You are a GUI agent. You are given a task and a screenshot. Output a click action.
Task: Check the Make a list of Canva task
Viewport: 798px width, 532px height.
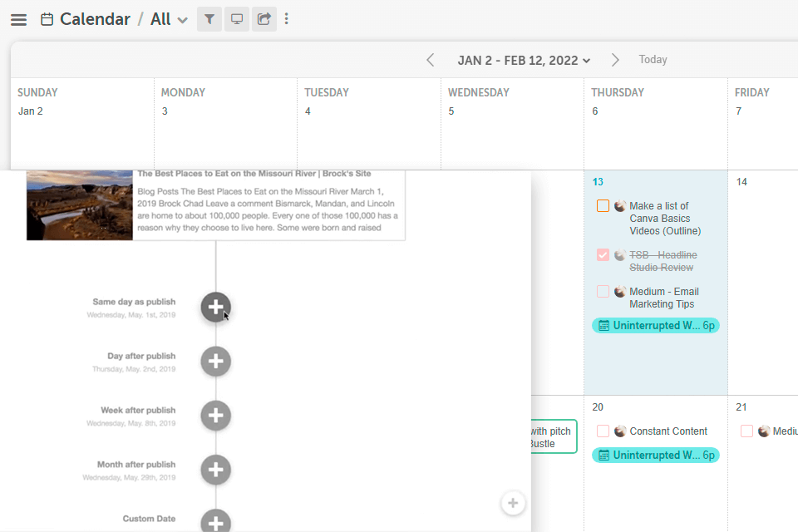(x=603, y=205)
